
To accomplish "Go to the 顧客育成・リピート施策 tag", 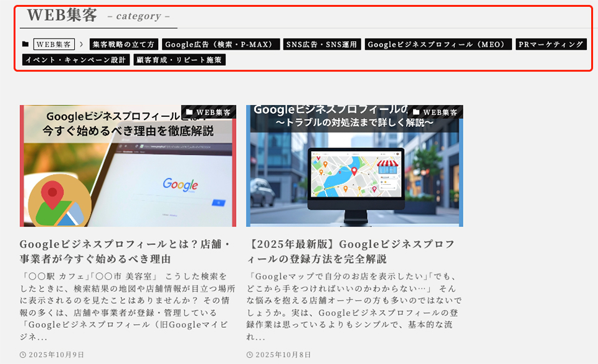I will pyautogui.click(x=179, y=60).
